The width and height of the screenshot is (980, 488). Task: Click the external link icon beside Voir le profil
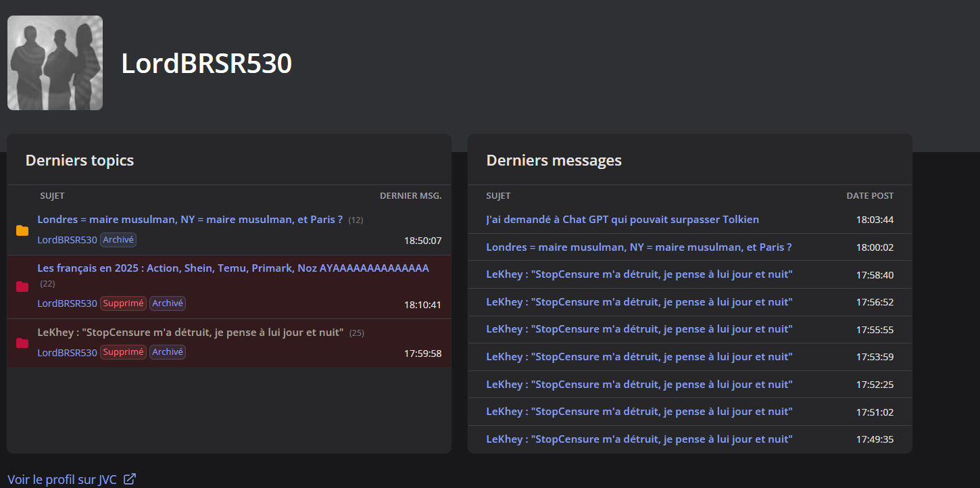coord(130,479)
